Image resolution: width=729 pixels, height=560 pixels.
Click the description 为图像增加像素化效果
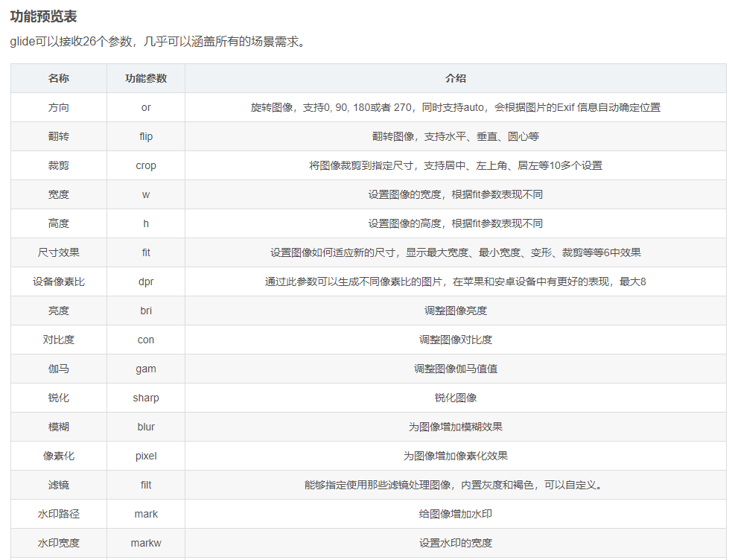click(456, 456)
